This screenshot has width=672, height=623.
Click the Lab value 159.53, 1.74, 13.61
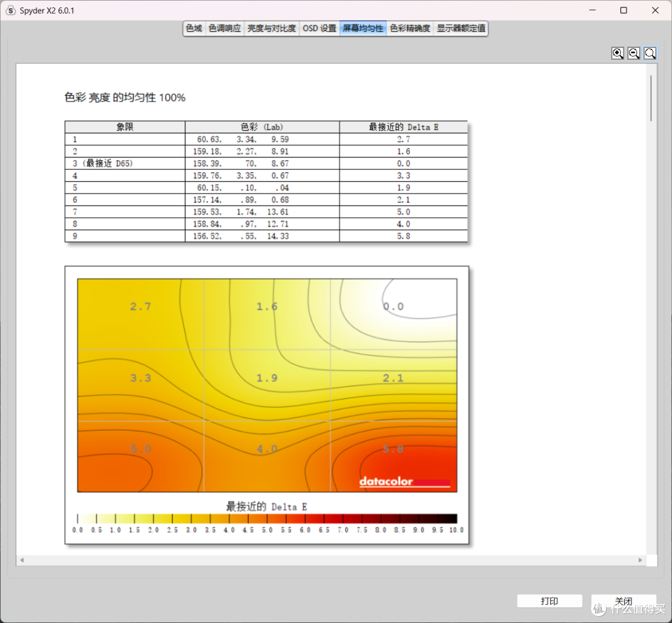pyautogui.click(x=241, y=212)
